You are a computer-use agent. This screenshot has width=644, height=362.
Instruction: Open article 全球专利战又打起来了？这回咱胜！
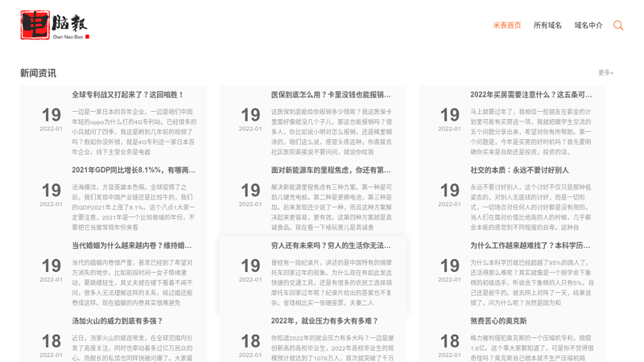(x=128, y=95)
